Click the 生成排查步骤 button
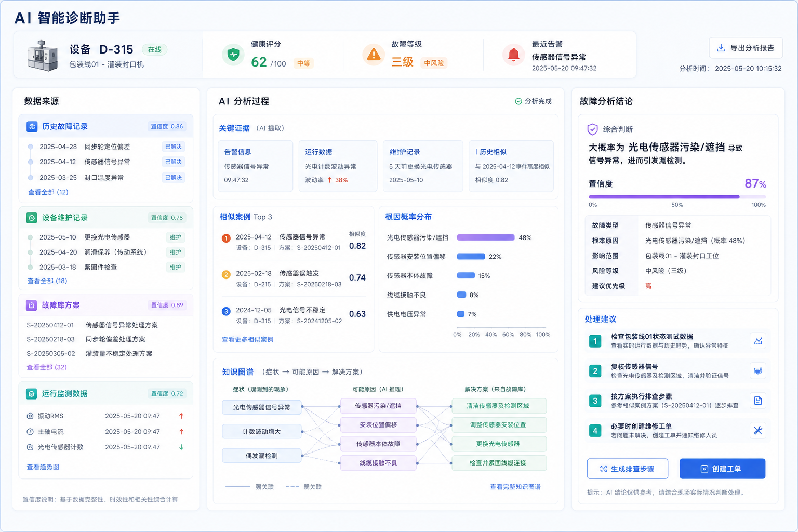Viewport: 798px width, 532px height. pos(627,469)
